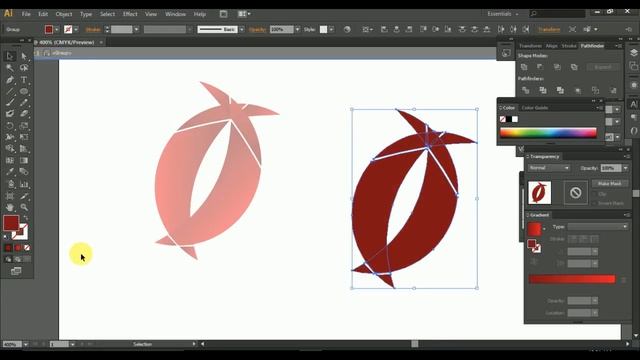The width and height of the screenshot is (640, 360).
Task: Click Divide pathfinder icon
Action: click(525, 90)
